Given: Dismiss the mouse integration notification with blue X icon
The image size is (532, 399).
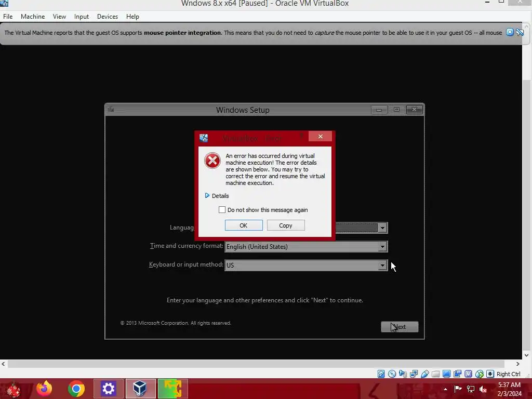Looking at the screenshot, I should [510, 32].
